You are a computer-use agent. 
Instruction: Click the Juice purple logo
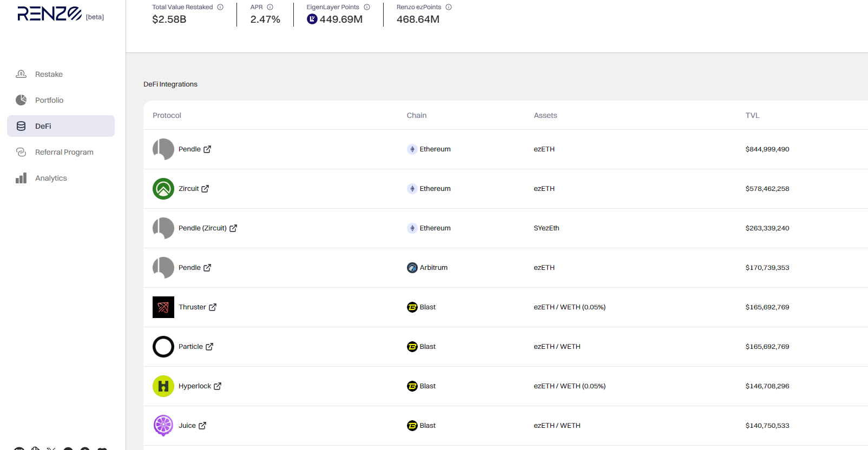(x=163, y=426)
